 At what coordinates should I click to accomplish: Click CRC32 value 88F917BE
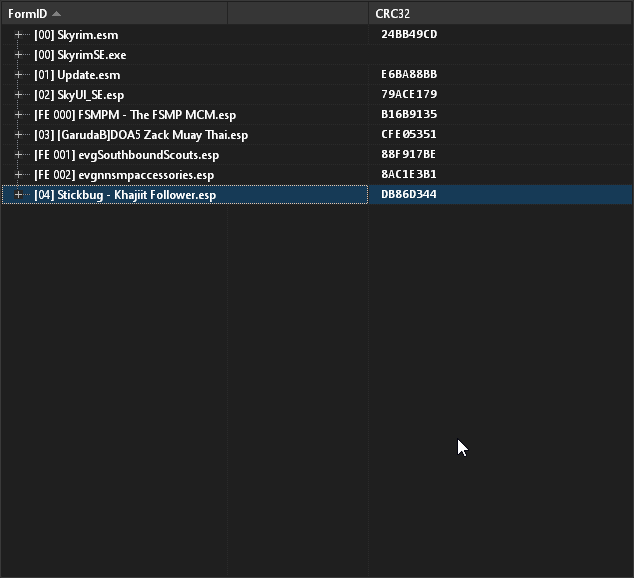point(408,154)
